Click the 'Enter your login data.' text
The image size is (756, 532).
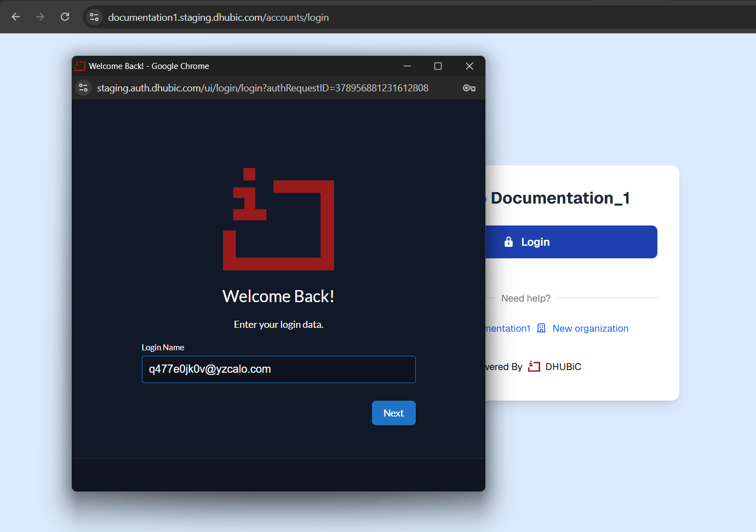tap(278, 325)
